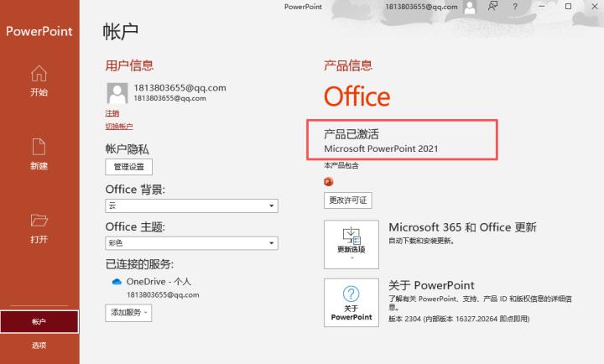
Task: Click the feedback person icon in title bar
Action: point(492,6)
